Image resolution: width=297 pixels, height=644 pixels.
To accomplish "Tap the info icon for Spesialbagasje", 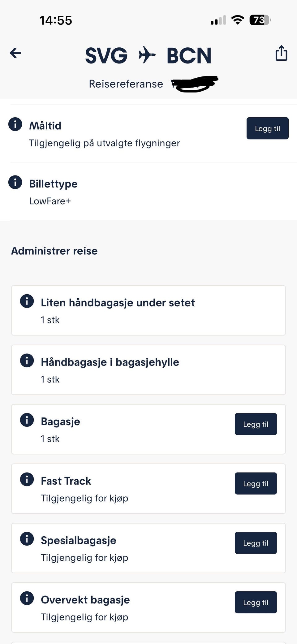I will pyautogui.click(x=27, y=539).
